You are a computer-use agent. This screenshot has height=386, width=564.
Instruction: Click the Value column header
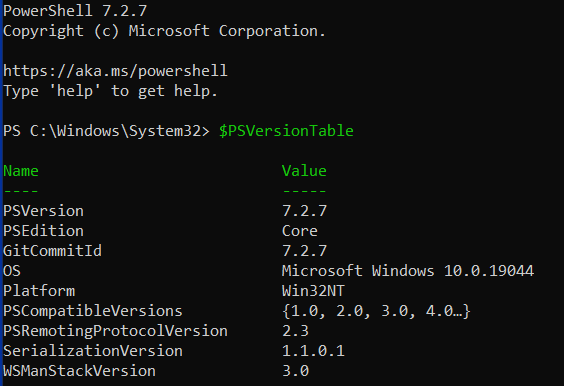[304, 171]
